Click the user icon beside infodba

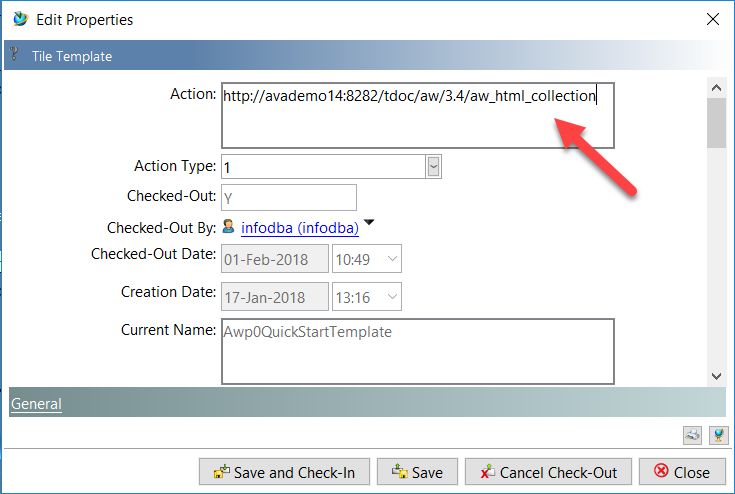point(228,227)
